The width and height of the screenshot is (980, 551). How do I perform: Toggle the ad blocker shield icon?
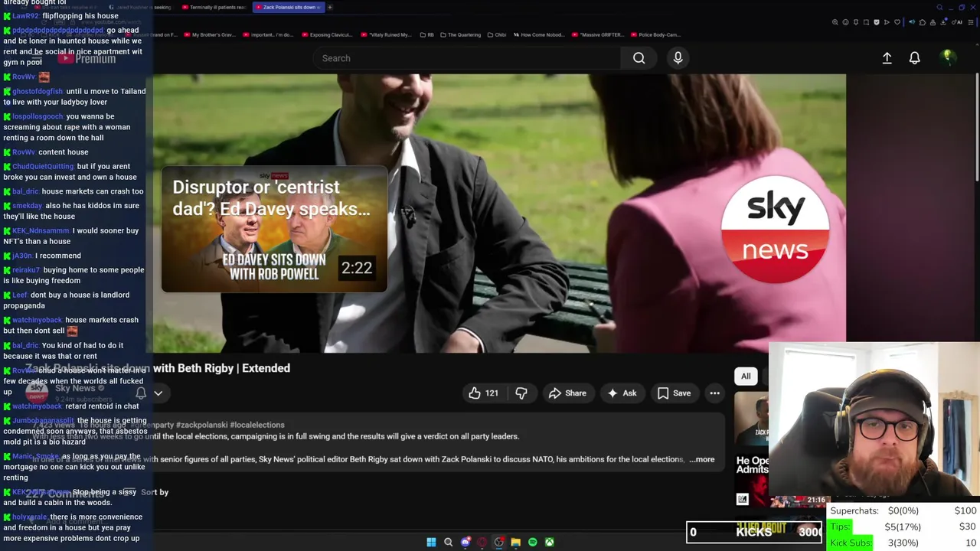click(877, 22)
